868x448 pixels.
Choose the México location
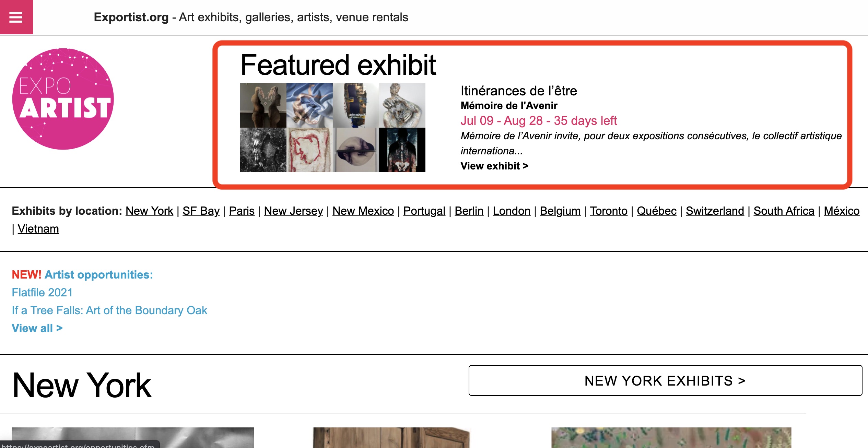842,211
